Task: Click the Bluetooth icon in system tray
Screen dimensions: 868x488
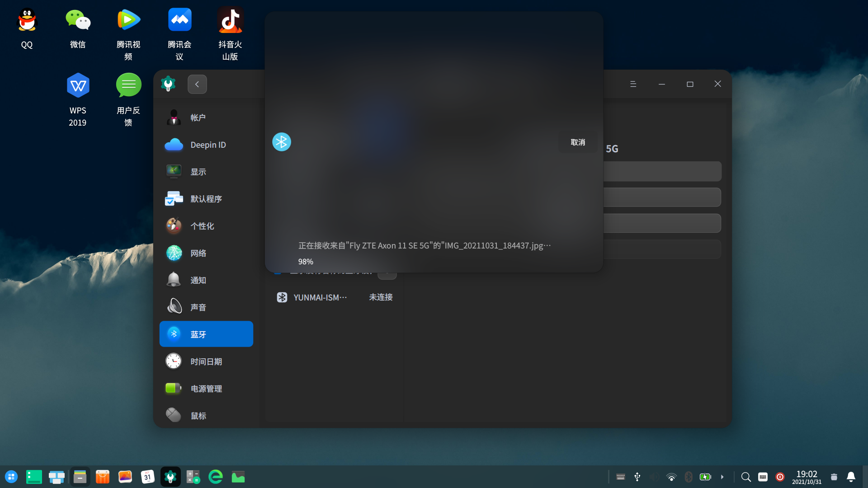Action: point(689,477)
